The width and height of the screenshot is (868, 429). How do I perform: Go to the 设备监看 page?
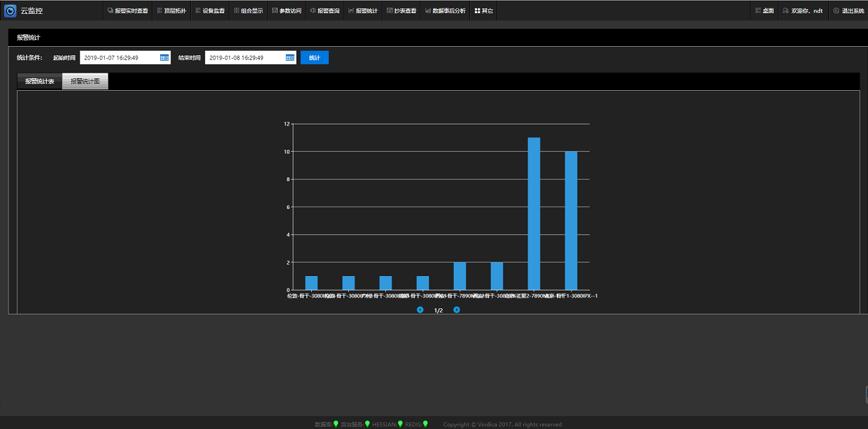pyautogui.click(x=210, y=10)
